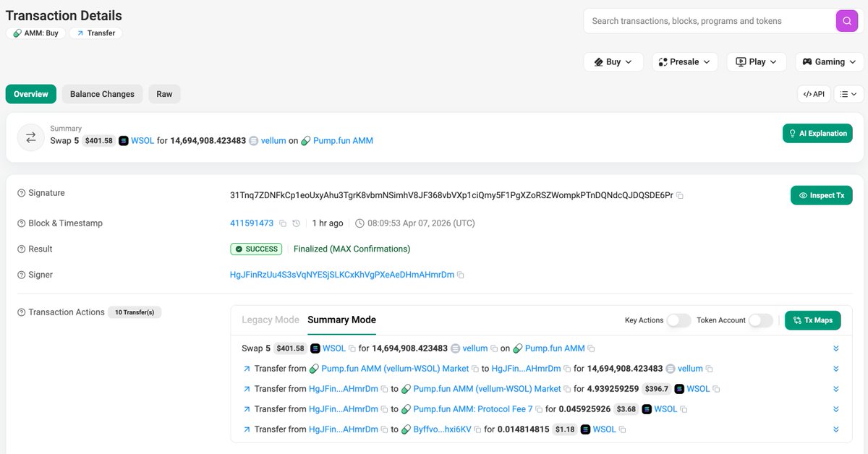Copy WSOL address in the 0.045925926 transfer row
Screen dimensions: 868x454
tap(684, 409)
